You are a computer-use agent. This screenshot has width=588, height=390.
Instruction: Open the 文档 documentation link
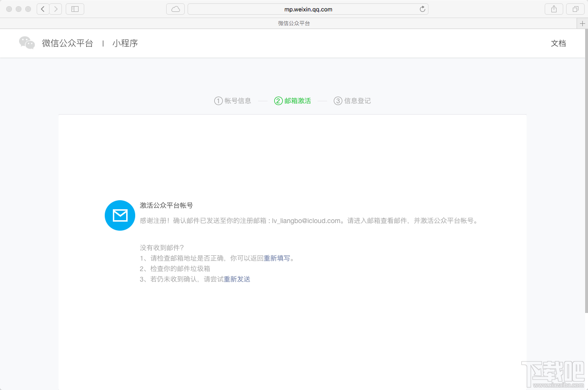pyautogui.click(x=558, y=43)
